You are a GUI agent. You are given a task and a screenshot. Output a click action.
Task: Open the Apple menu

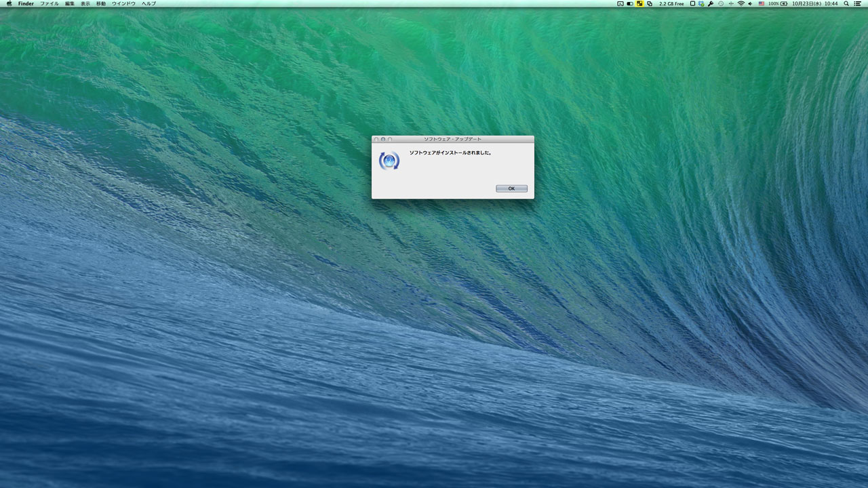coord(9,4)
